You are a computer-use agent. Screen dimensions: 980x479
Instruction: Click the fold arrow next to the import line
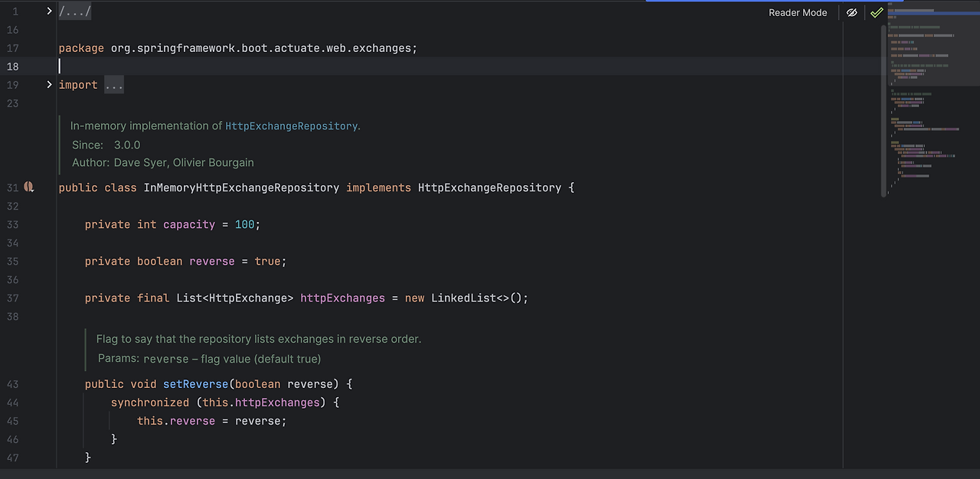coord(49,84)
